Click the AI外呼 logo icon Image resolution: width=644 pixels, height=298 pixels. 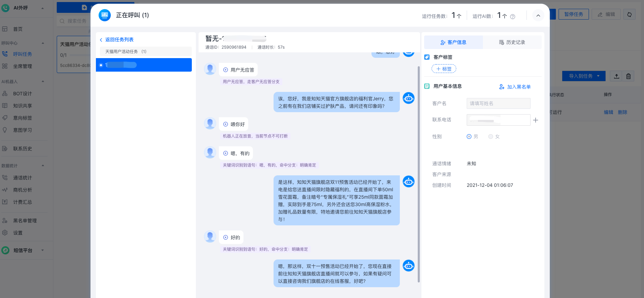[5, 8]
